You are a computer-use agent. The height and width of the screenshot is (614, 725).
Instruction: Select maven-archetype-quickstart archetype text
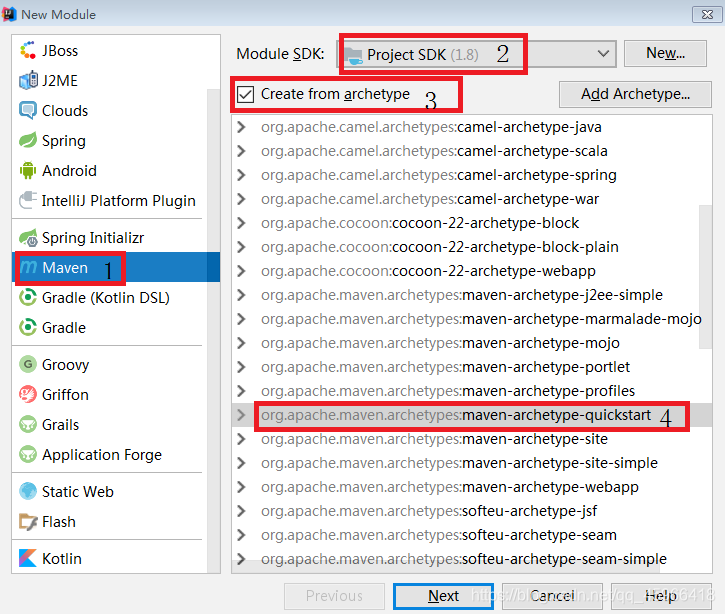pos(556,415)
